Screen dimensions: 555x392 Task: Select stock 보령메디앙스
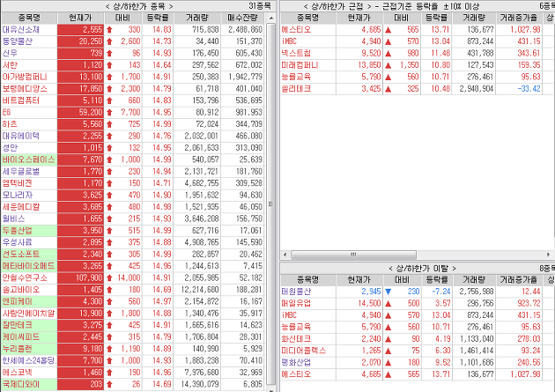click(25, 89)
